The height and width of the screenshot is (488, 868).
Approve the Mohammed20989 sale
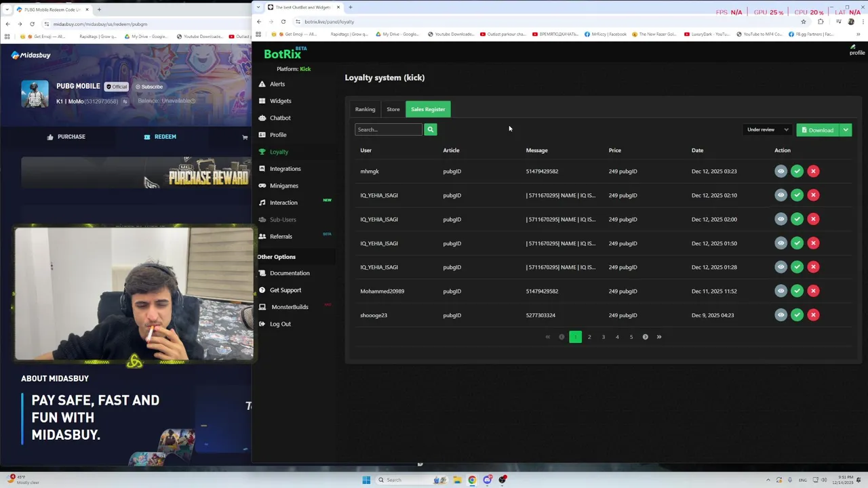coord(797,291)
